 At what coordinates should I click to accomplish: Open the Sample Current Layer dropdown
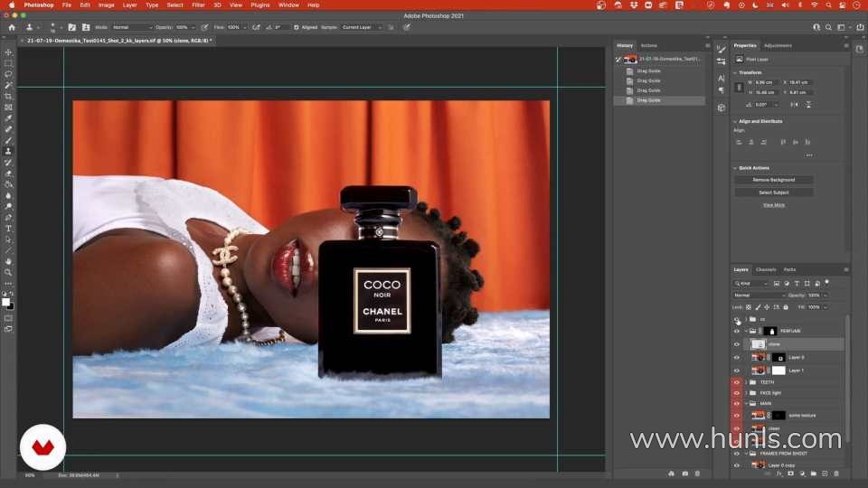(x=362, y=27)
